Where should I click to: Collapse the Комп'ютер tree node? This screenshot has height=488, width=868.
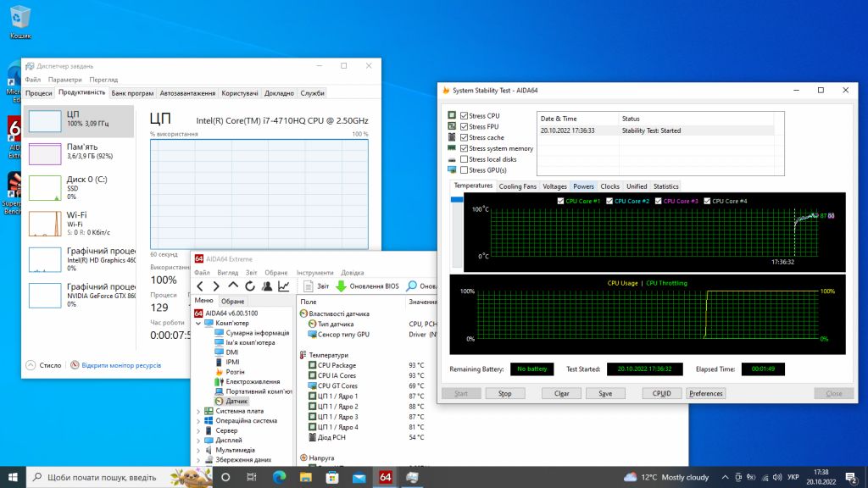[x=198, y=323]
